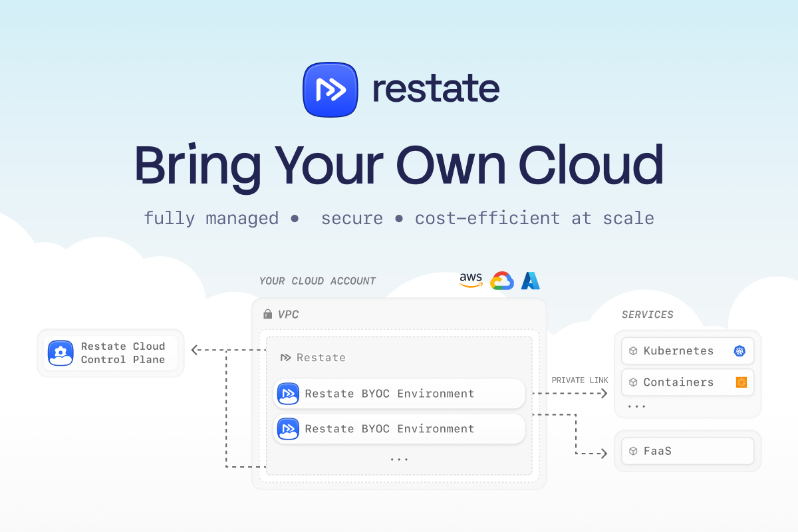Click the ellipsis below the BYOC environments

pyautogui.click(x=399, y=460)
